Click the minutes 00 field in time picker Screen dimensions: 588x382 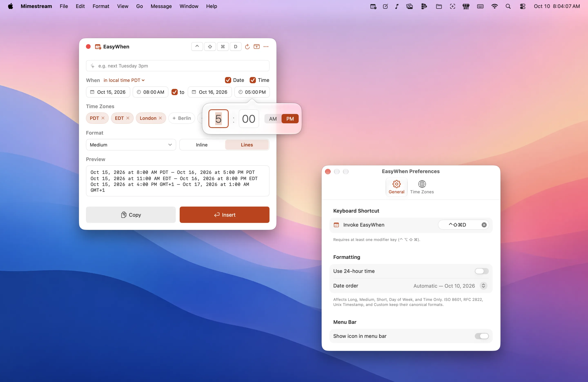point(248,119)
